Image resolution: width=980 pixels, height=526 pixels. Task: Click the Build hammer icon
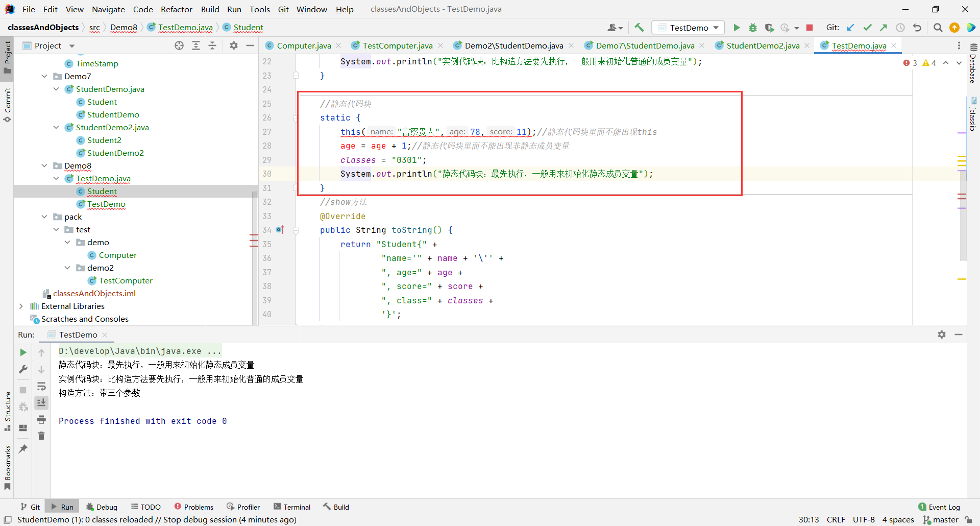639,28
